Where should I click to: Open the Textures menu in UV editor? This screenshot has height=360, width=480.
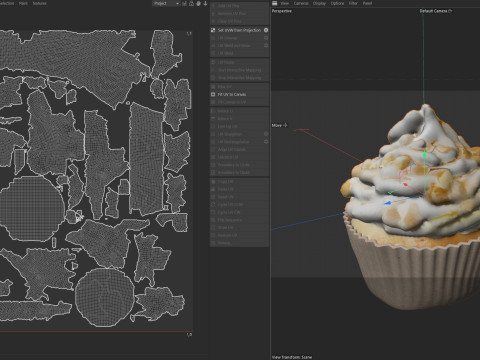point(39,3)
